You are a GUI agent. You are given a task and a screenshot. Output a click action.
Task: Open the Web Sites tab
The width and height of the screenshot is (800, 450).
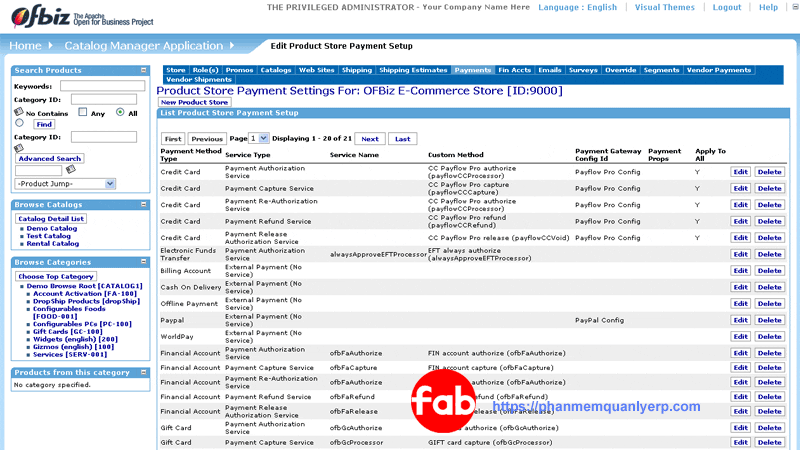coord(316,70)
